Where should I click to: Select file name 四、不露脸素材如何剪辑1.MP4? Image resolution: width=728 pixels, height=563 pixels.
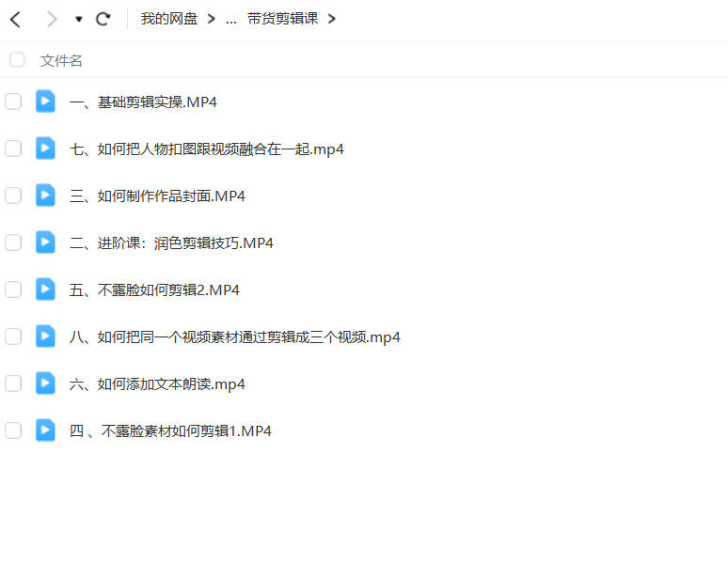pyautogui.click(x=170, y=430)
